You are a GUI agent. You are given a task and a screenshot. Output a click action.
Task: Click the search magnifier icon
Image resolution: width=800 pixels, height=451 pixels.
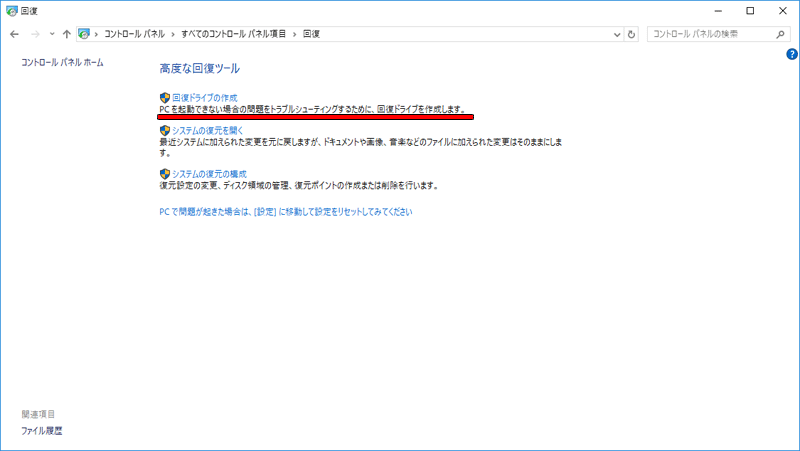coord(781,34)
